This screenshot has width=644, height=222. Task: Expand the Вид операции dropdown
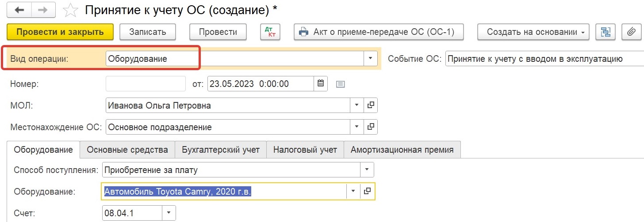click(x=370, y=58)
